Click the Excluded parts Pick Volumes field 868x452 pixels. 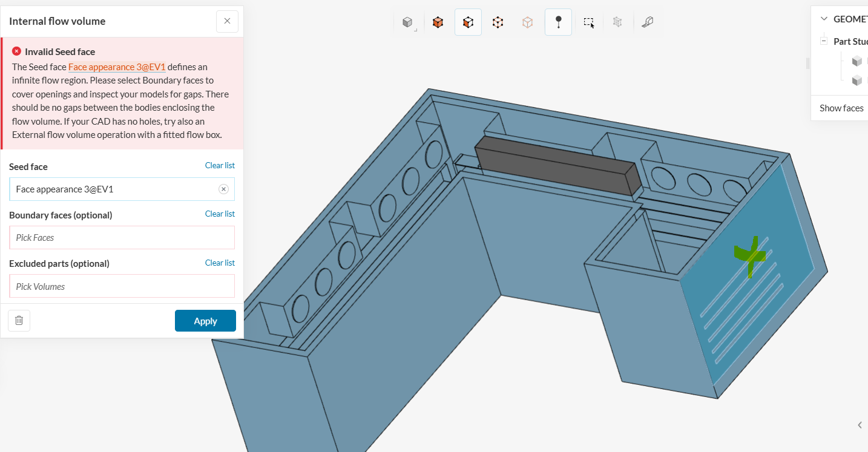point(122,286)
